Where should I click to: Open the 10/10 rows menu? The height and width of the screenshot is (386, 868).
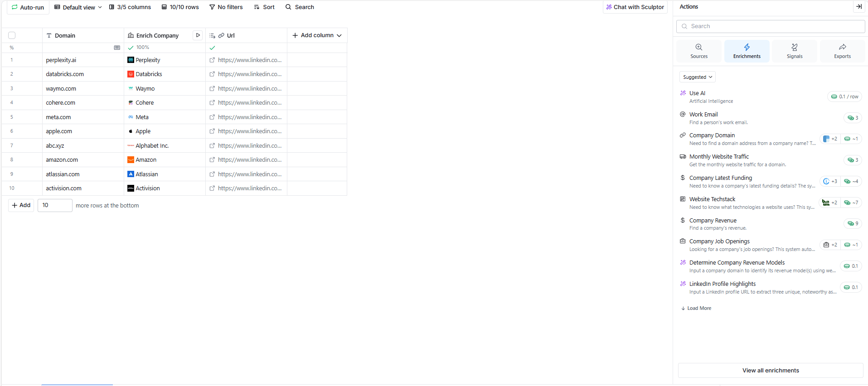(180, 7)
